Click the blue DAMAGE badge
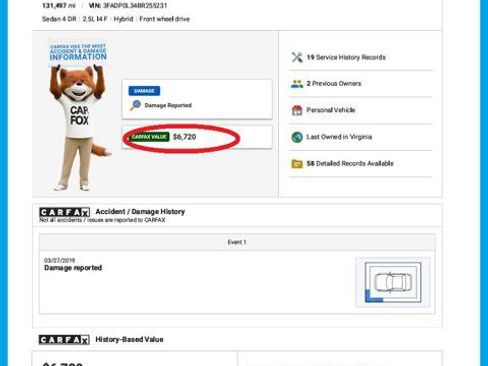Viewport: 488px width, 366px height. point(144,91)
